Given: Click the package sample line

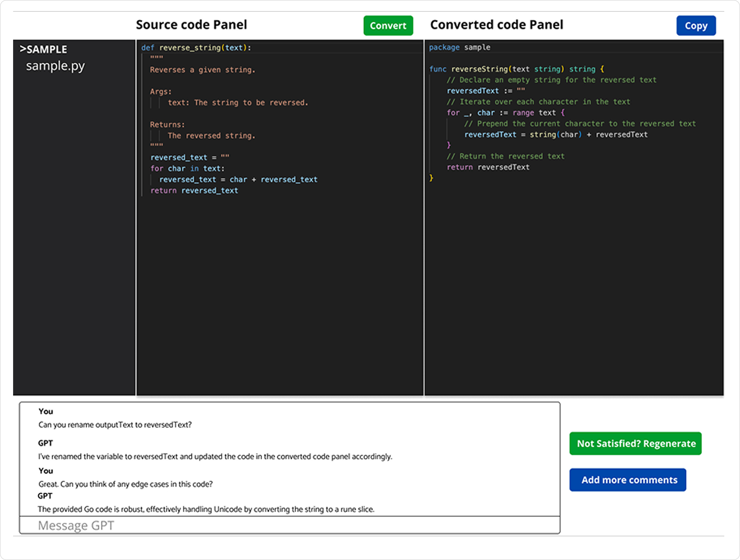Looking at the screenshot, I should [x=459, y=47].
